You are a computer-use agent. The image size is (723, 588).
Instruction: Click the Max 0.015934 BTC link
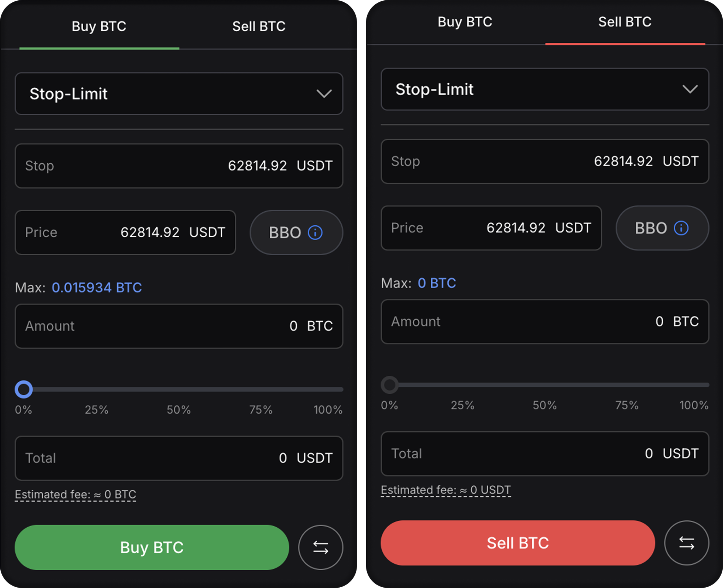coord(97,287)
